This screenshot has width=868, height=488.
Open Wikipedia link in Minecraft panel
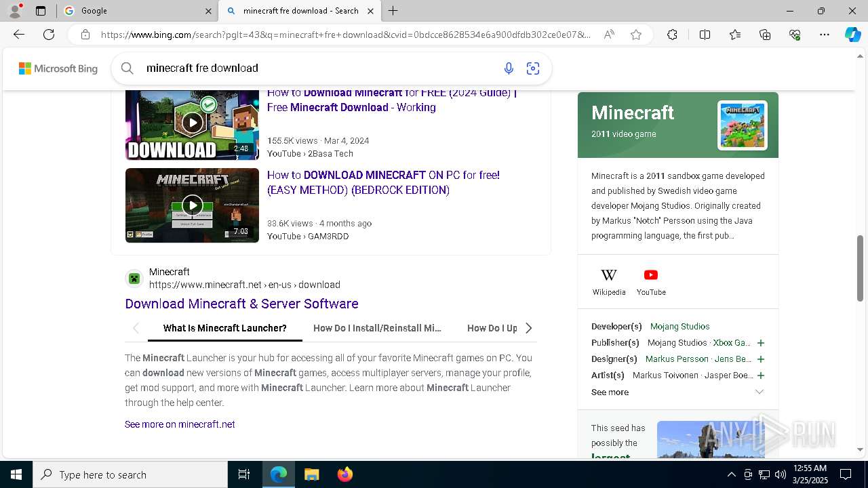pos(609,281)
